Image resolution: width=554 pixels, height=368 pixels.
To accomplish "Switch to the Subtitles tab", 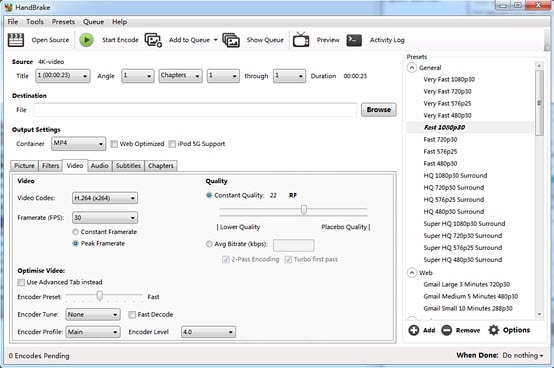I will [x=128, y=166].
